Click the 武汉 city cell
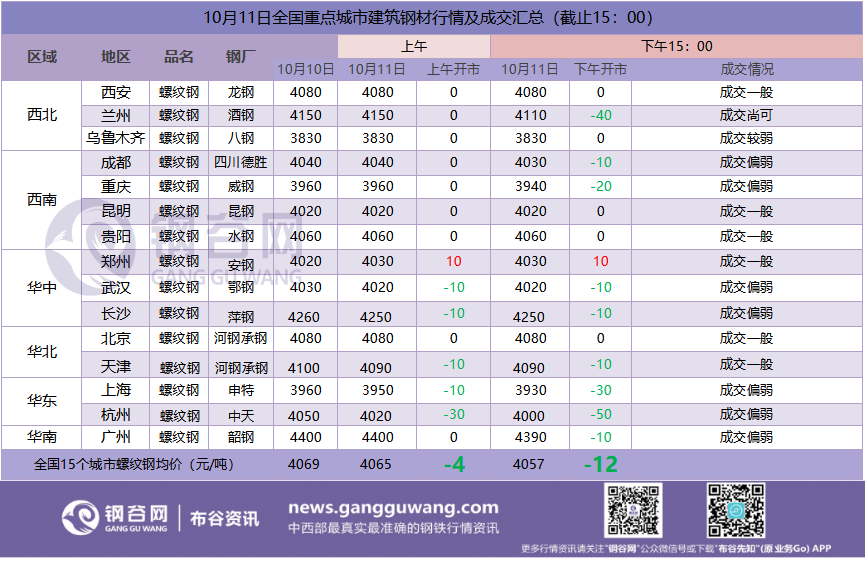This screenshot has width=865, height=571. [x=116, y=287]
